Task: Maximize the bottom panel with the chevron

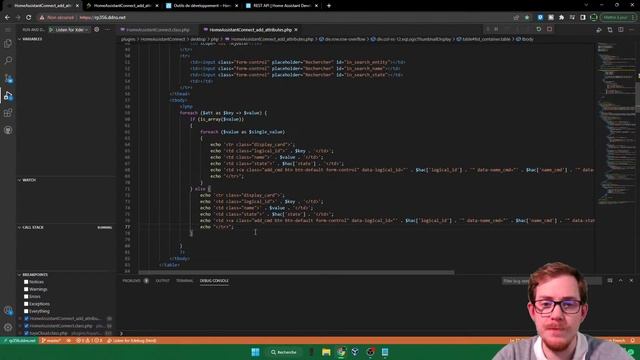Action: tap(620, 281)
